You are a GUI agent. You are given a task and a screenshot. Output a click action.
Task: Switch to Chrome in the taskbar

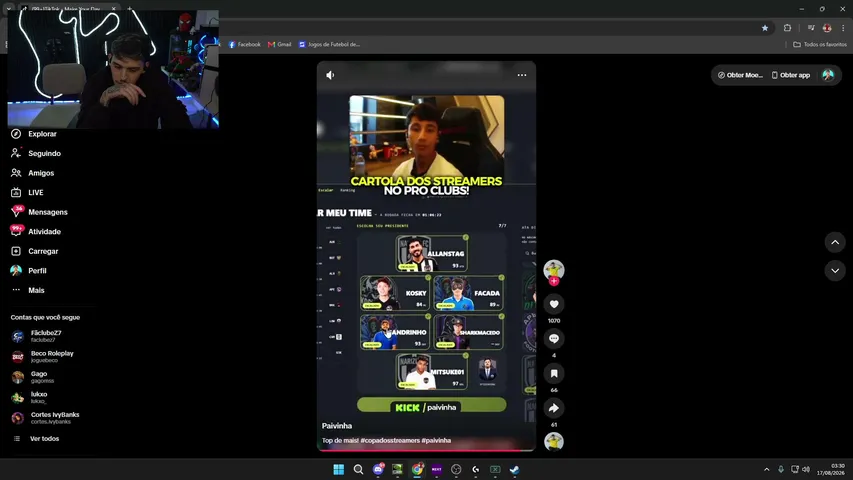[x=417, y=469]
